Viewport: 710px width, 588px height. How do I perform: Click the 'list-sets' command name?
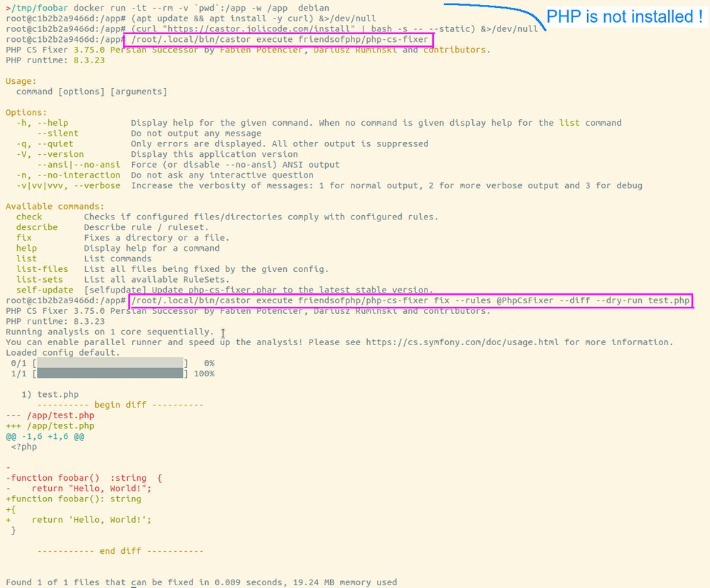39,279
